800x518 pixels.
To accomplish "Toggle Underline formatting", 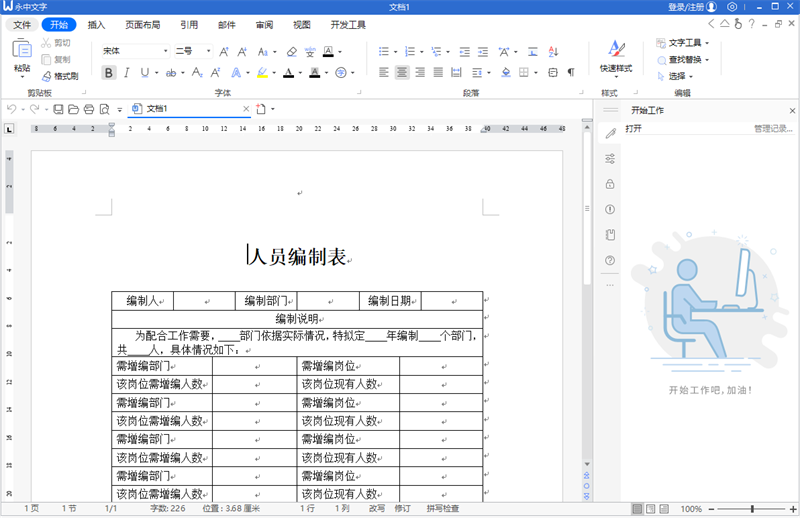I will pyautogui.click(x=145, y=72).
